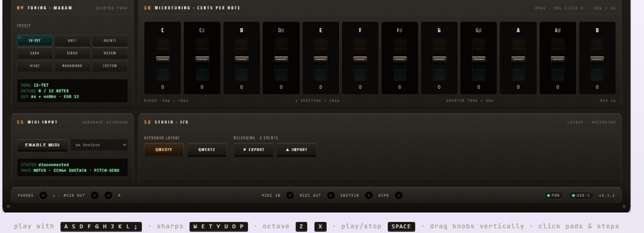The width and height of the screenshot is (644, 233).
Task: Click the 'RES 1c' label
Action: [608, 101]
